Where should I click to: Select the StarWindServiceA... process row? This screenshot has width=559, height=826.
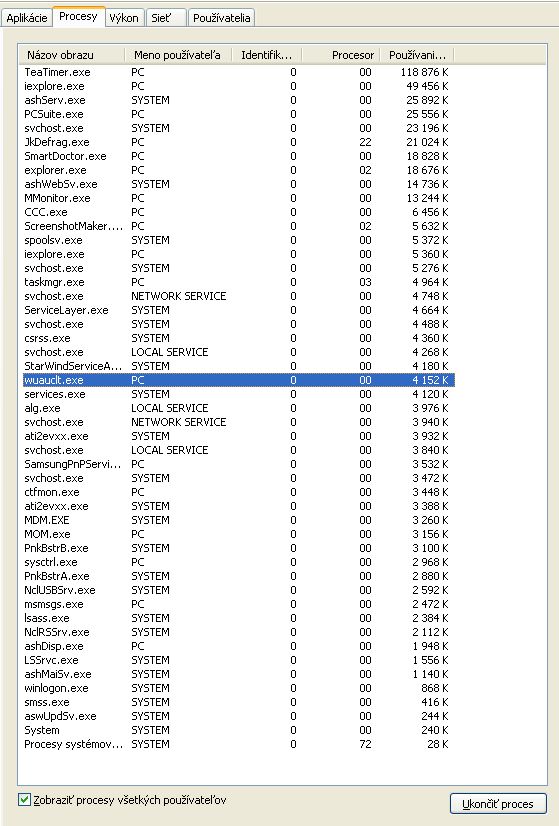(239, 366)
